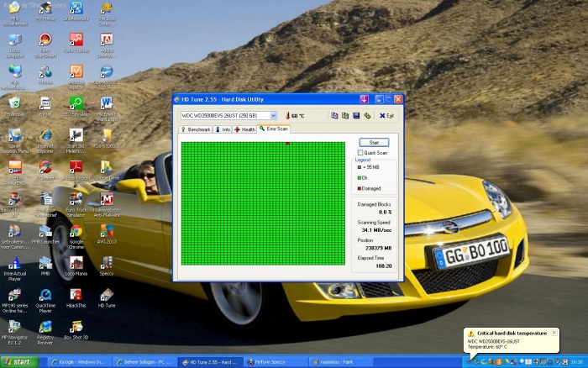Open Malwarebytes Anti-Malware desktop icon
Image resolution: width=588 pixels, height=368 pixels.
pyautogui.click(x=107, y=202)
